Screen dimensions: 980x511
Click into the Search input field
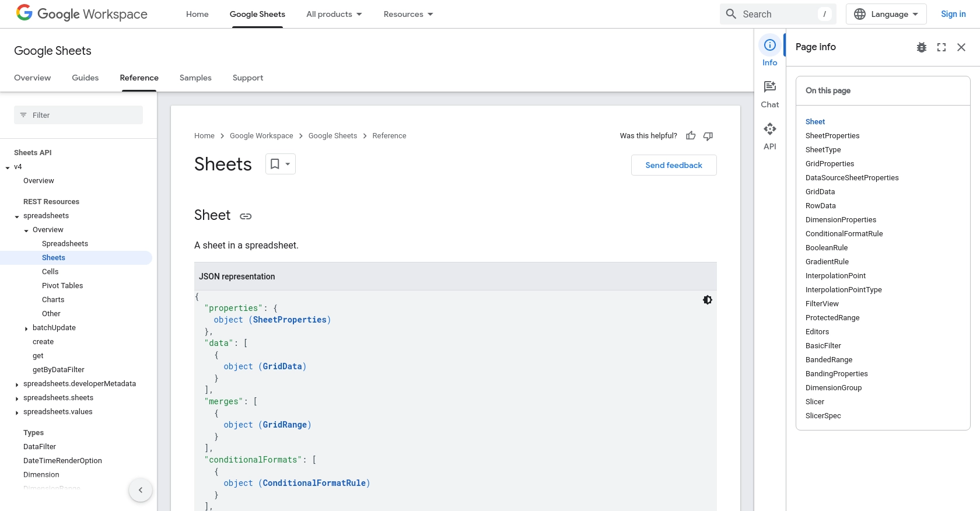(x=779, y=14)
